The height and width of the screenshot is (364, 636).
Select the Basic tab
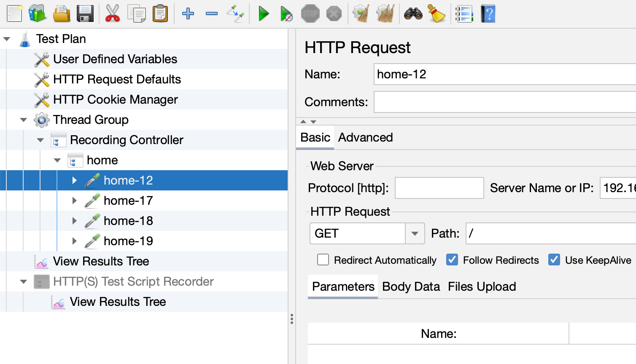click(315, 137)
